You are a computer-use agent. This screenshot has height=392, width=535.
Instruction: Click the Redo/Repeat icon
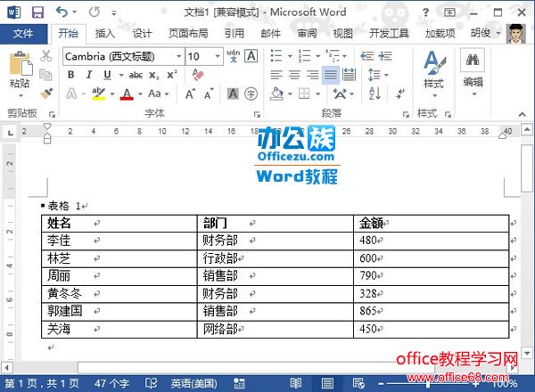[95, 12]
